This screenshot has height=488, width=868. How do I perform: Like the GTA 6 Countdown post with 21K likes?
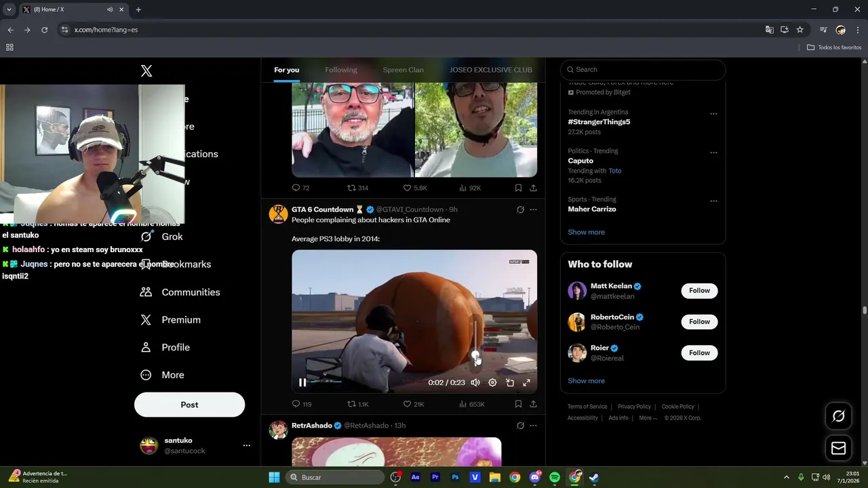tap(414, 404)
